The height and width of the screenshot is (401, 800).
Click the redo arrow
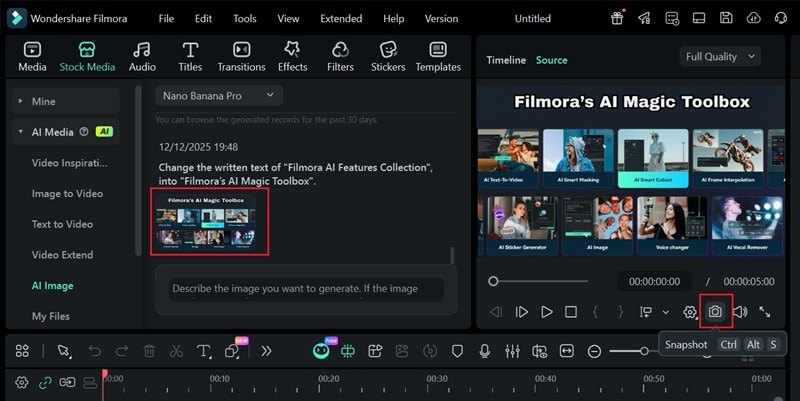[121, 351]
